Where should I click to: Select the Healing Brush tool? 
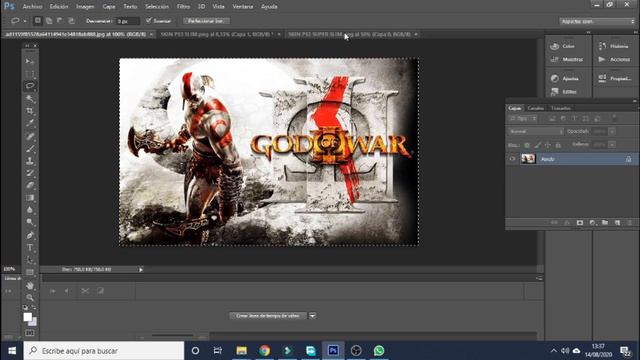tap(30, 136)
